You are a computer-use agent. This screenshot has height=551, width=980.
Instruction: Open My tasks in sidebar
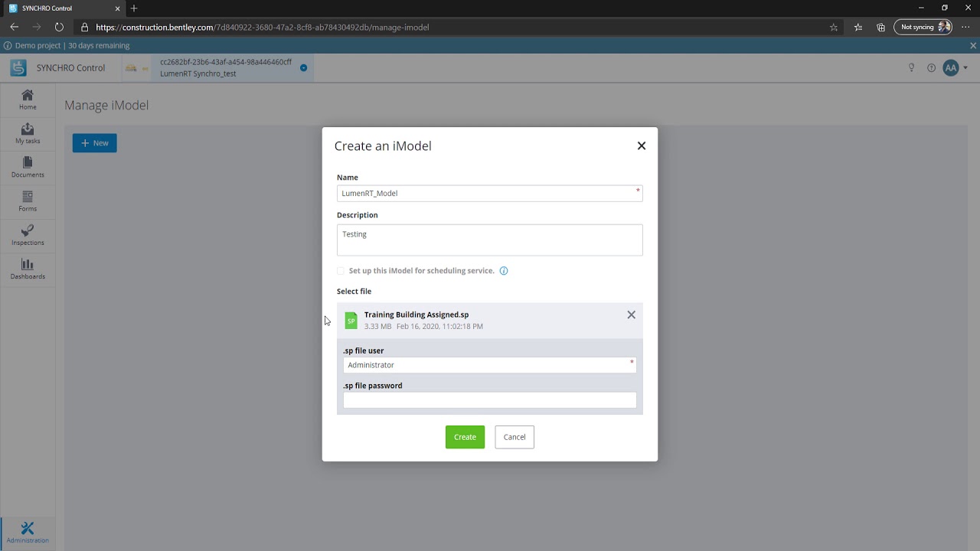[x=28, y=133]
